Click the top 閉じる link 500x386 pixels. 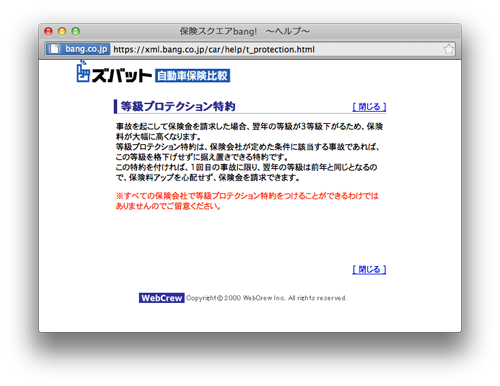click(x=369, y=107)
